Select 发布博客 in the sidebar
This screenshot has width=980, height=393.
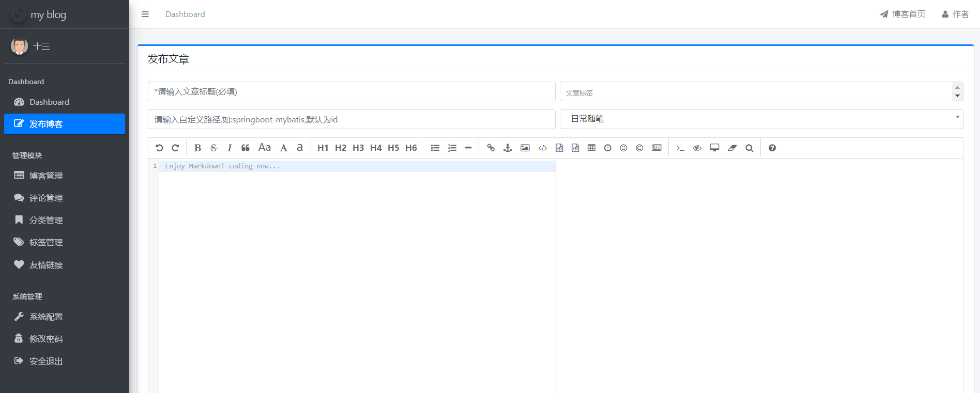65,124
